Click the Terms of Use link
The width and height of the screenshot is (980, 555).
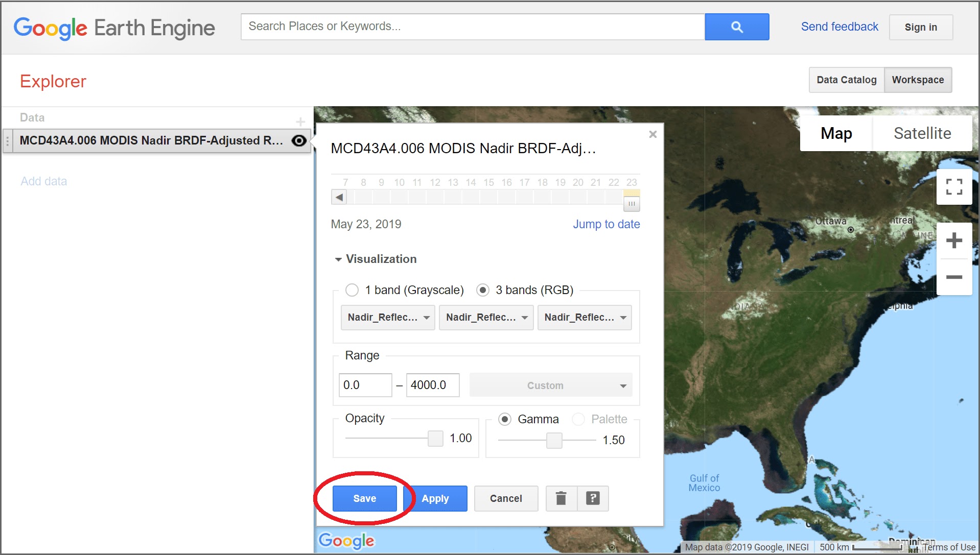pyautogui.click(x=949, y=547)
